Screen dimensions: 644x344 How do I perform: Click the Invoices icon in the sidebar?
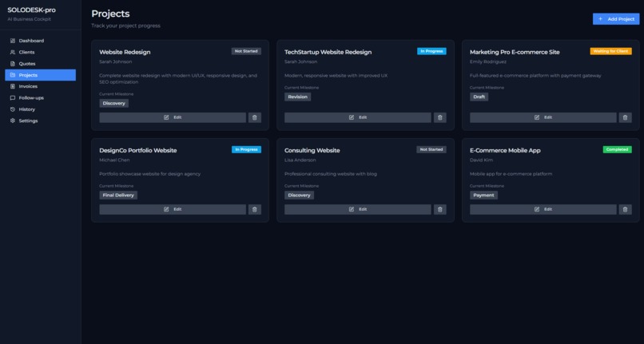pyautogui.click(x=12, y=86)
